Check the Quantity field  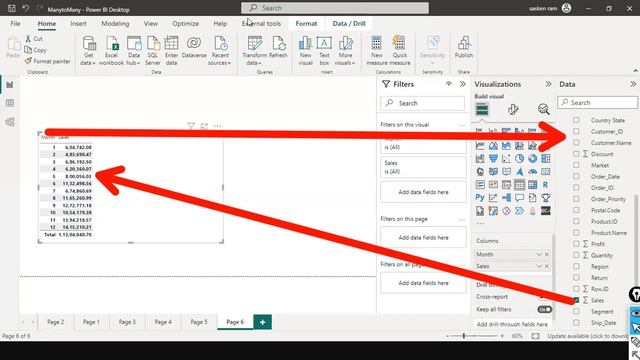coord(576,255)
